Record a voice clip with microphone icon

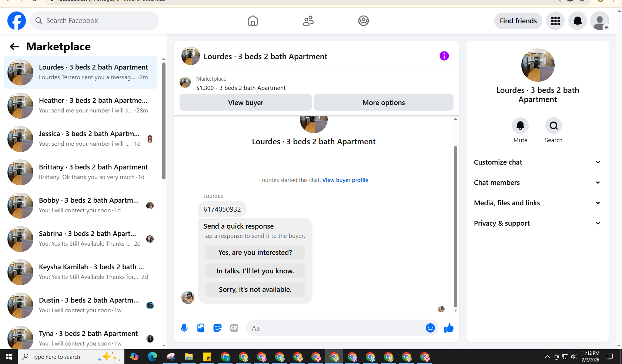point(184,328)
